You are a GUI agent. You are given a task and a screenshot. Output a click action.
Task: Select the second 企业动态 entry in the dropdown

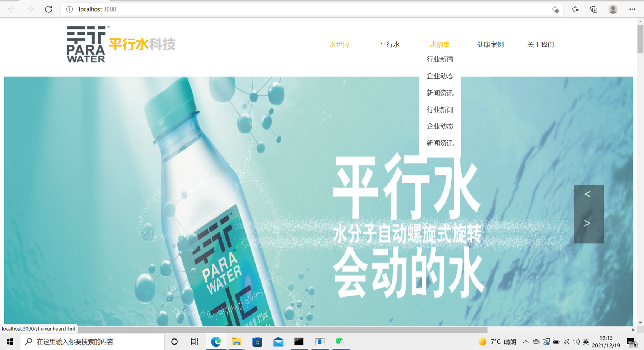(x=440, y=126)
